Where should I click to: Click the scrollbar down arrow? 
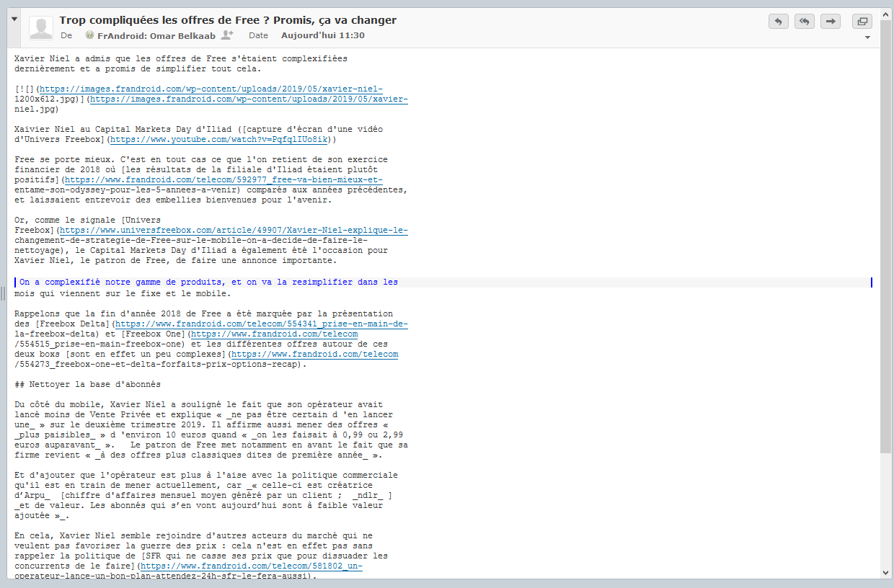(885, 572)
